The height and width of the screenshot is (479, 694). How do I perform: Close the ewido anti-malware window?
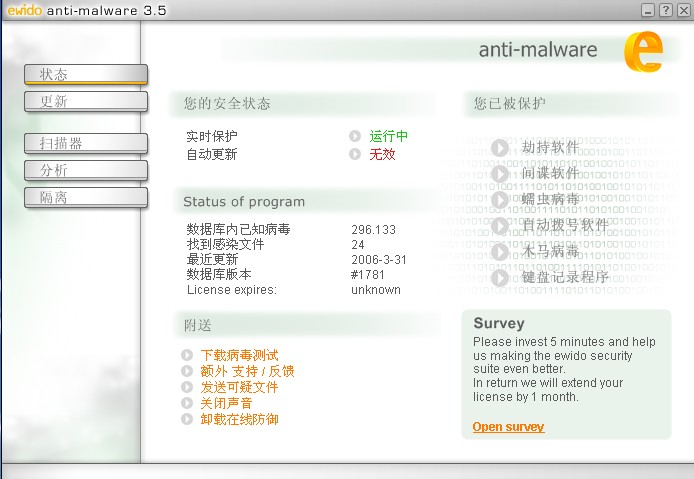(684, 10)
